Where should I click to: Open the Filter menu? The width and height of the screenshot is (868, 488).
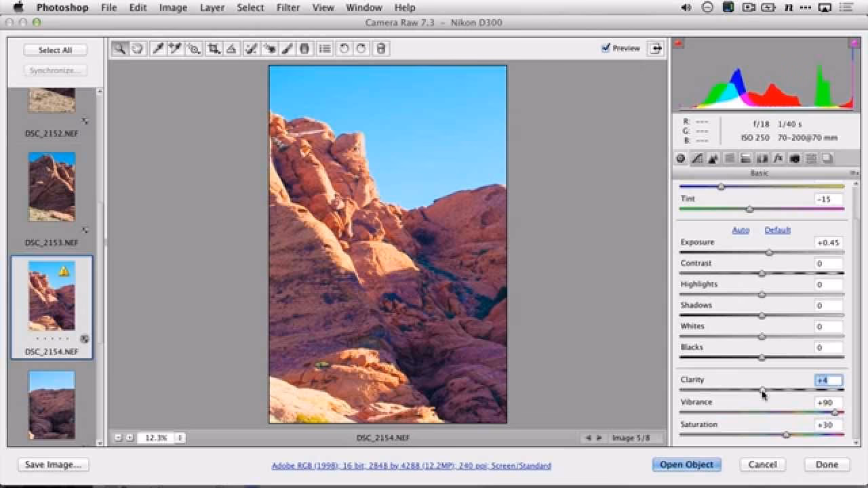(x=288, y=7)
